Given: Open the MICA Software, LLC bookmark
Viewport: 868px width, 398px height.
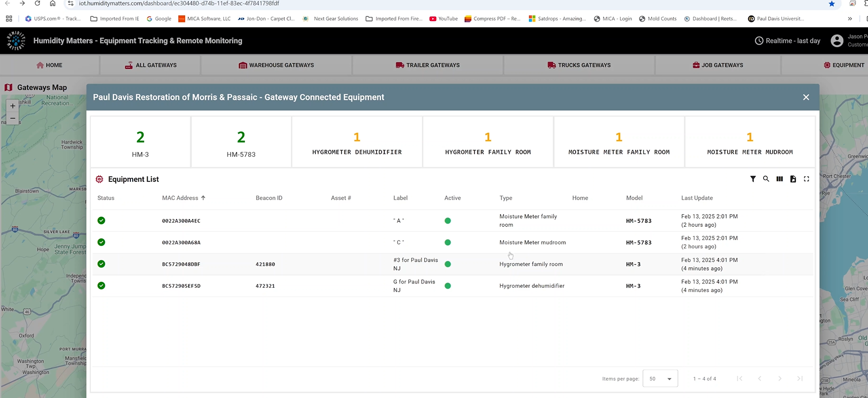Looking at the screenshot, I should (x=204, y=19).
